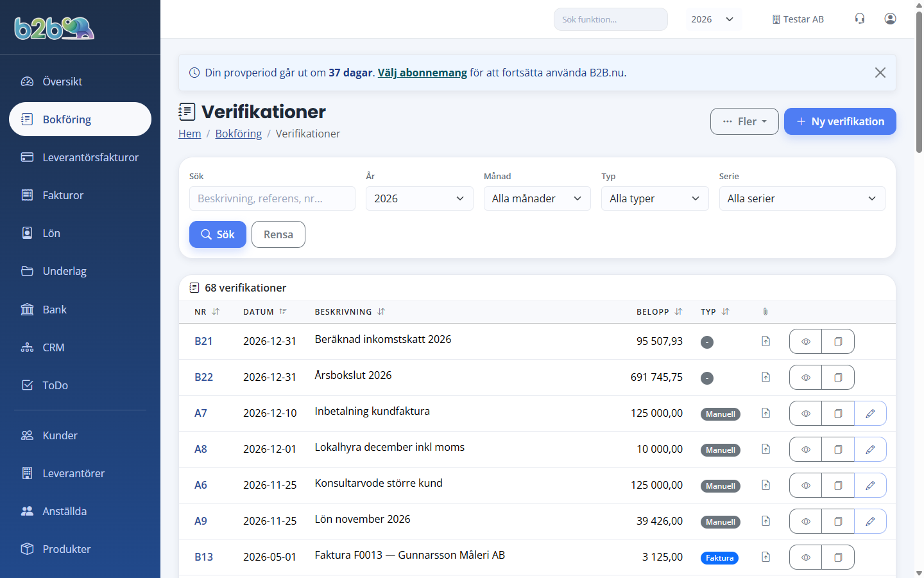Sort table by TYP column

(x=715, y=311)
